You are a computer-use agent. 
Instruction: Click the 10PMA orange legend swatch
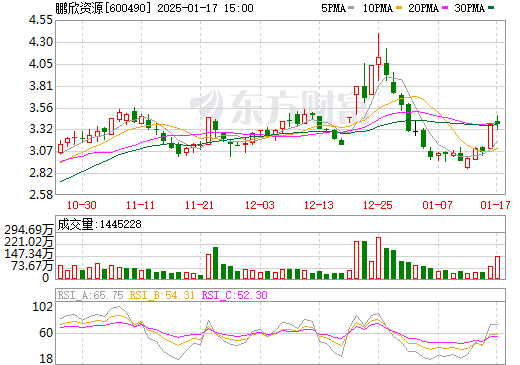[x=399, y=8]
